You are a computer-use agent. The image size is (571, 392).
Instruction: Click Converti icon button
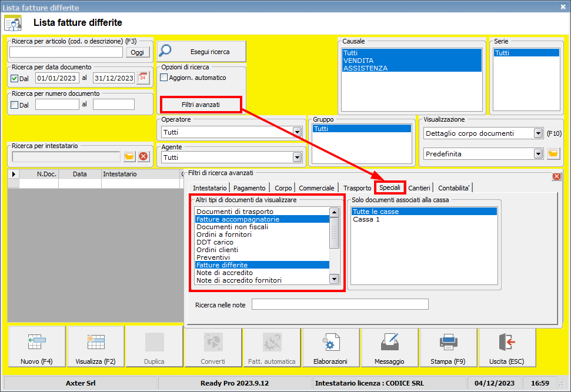[213, 347]
